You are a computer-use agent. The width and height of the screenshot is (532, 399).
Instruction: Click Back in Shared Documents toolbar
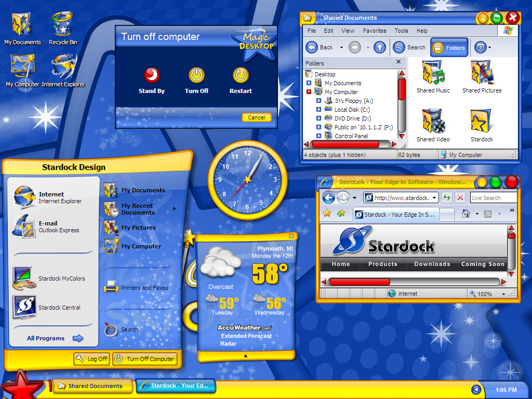coord(320,47)
